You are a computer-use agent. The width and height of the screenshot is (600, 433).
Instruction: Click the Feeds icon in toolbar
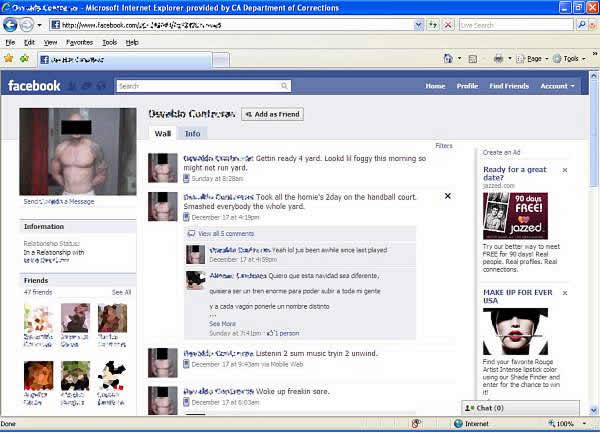[473, 59]
